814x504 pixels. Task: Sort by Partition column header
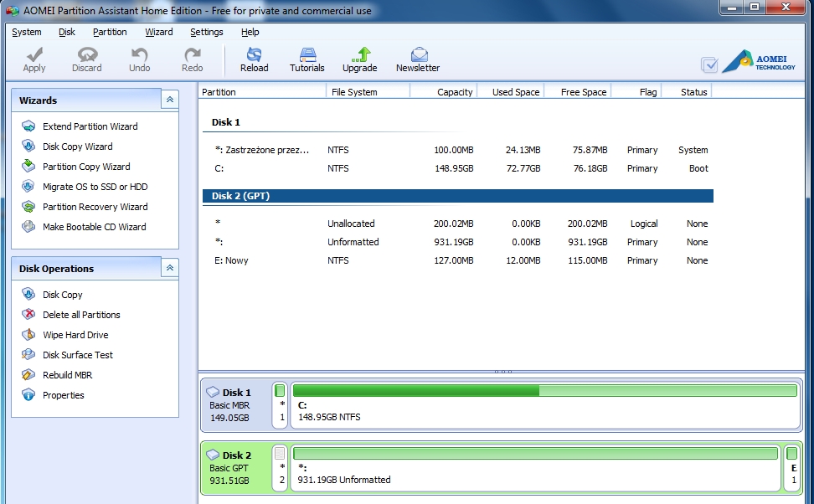click(262, 92)
